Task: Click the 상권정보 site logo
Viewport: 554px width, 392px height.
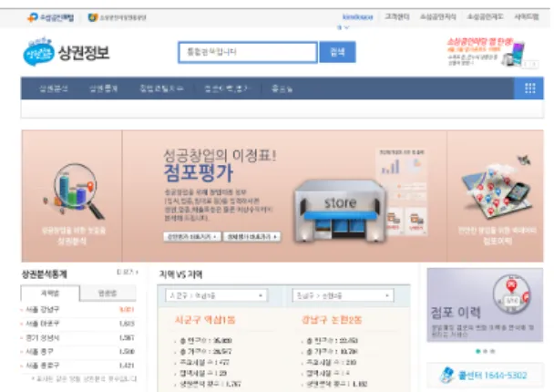Action: [67, 52]
